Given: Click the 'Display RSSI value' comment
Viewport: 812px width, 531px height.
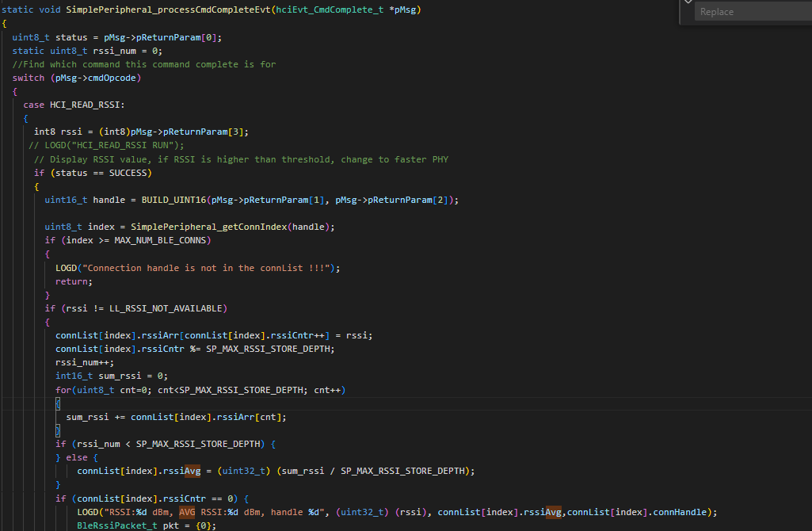Looking at the screenshot, I should click(242, 159).
